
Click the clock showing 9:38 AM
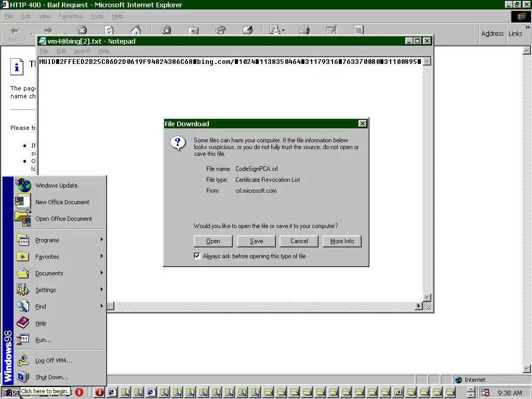pos(510,393)
